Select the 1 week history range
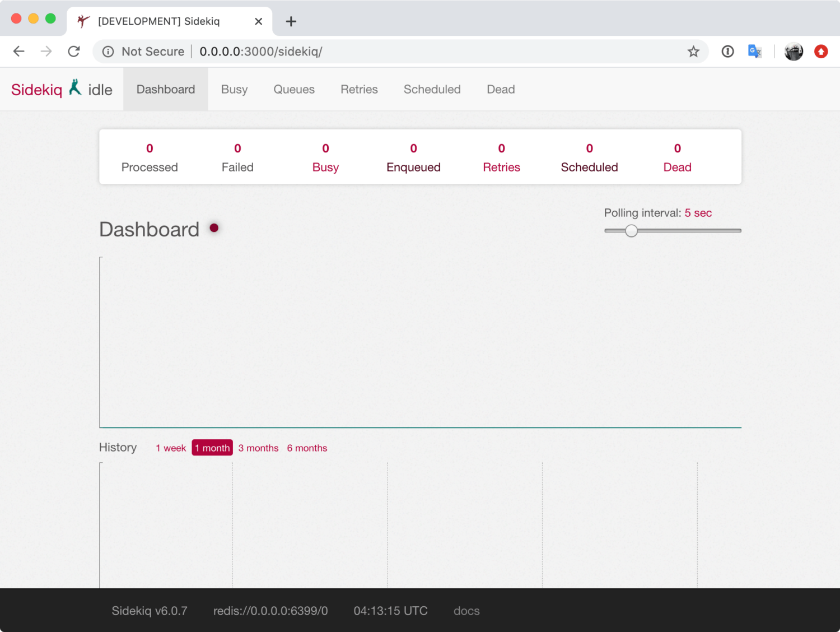The height and width of the screenshot is (632, 840). [x=171, y=448]
